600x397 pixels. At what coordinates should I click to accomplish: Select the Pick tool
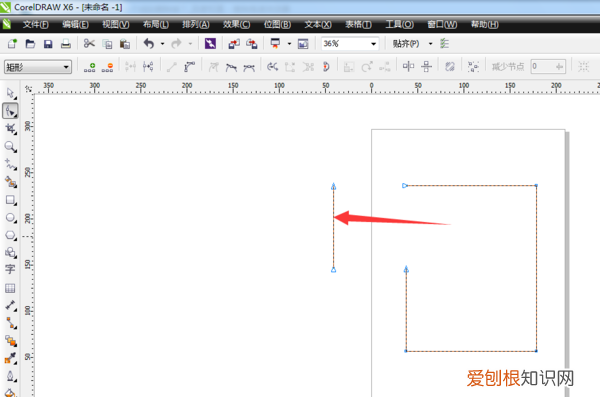10,93
